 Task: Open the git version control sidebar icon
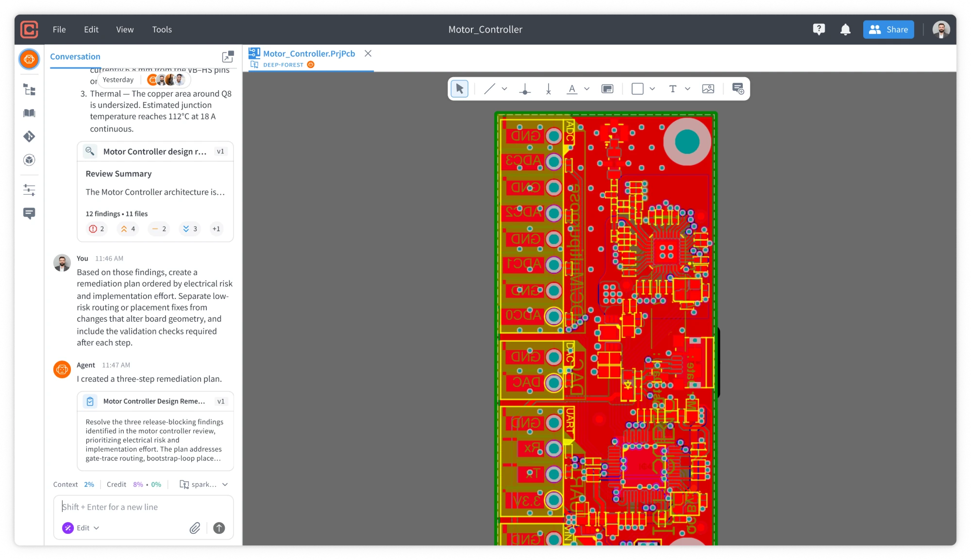(29, 136)
